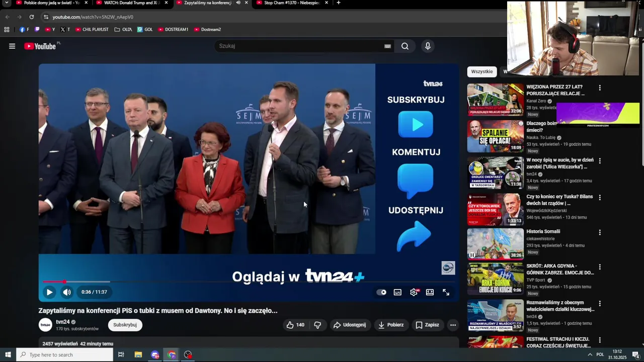The image size is (644, 362).
Task: Dislike the video with thumbs-down icon
Action: pyautogui.click(x=317, y=325)
